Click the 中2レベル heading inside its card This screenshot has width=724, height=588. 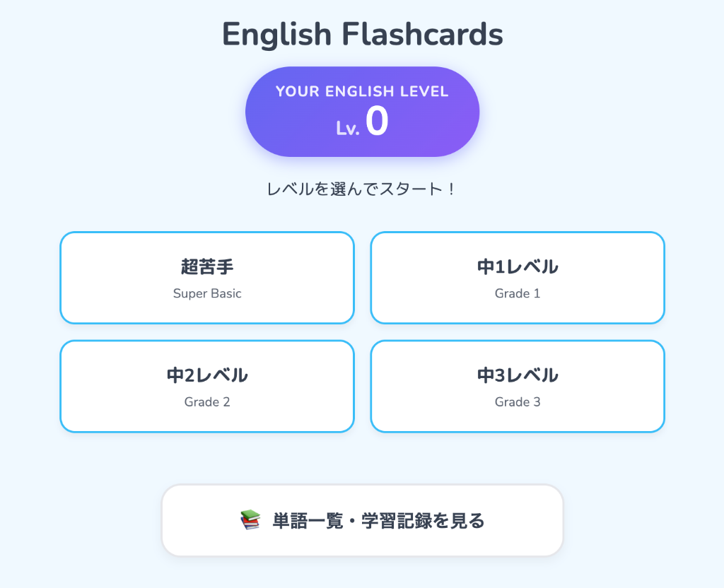tap(207, 375)
